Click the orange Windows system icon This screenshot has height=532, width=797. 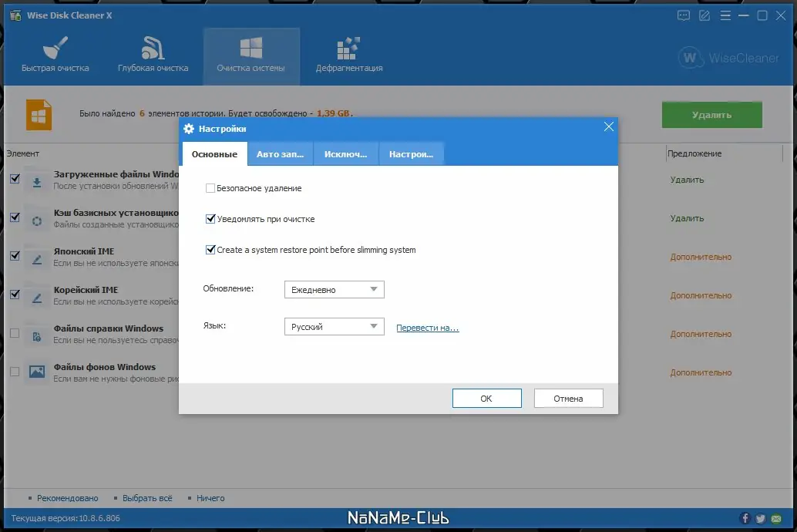(39, 115)
